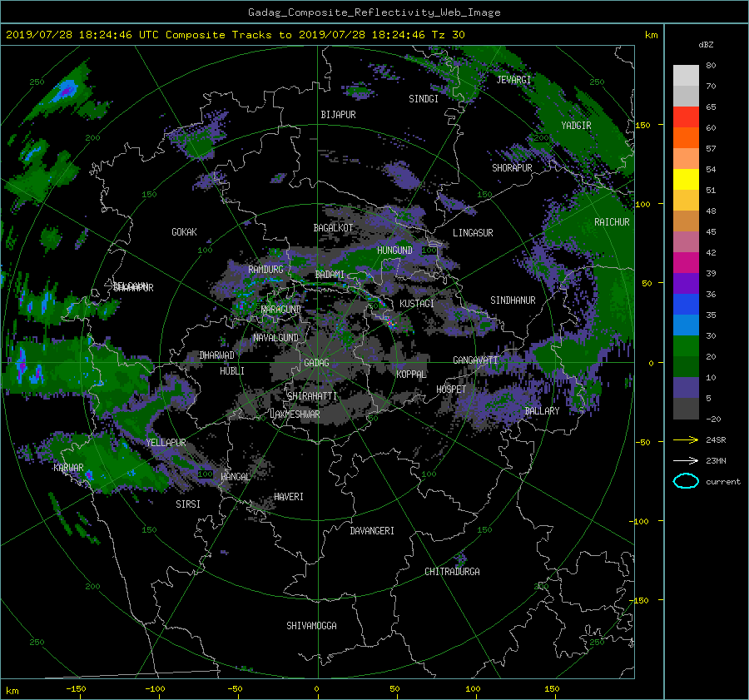This screenshot has width=749, height=700.
Task: Click the DAVANGERI city label
Action: coord(372,531)
